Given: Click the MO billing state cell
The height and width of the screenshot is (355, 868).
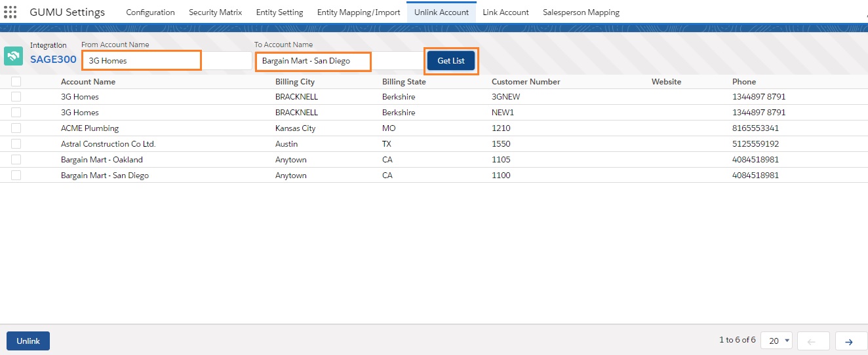Looking at the screenshot, I should (389, 128).
